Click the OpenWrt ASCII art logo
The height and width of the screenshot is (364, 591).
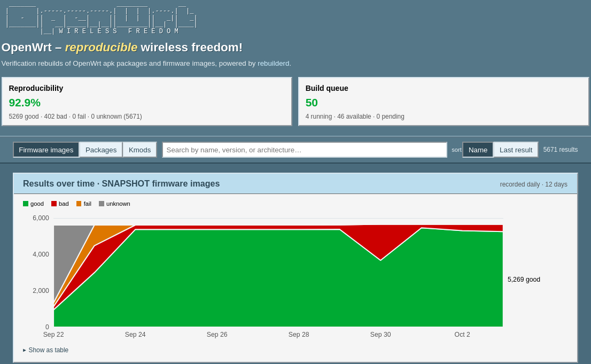tap(102, 19)
